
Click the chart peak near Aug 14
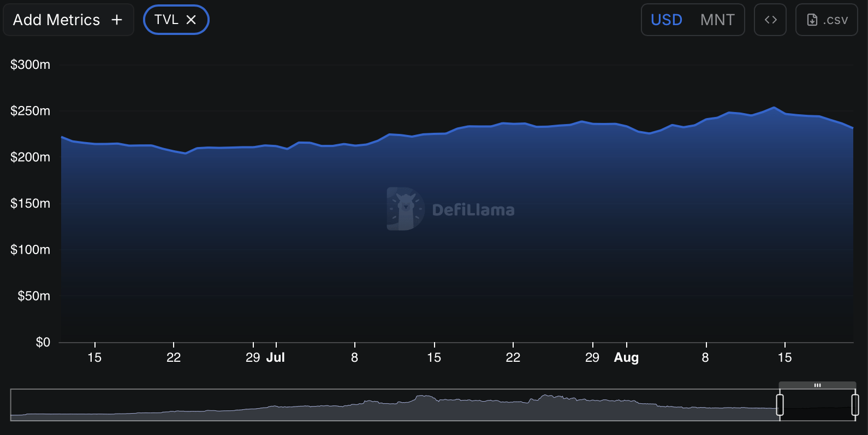[x=774, y=108]
